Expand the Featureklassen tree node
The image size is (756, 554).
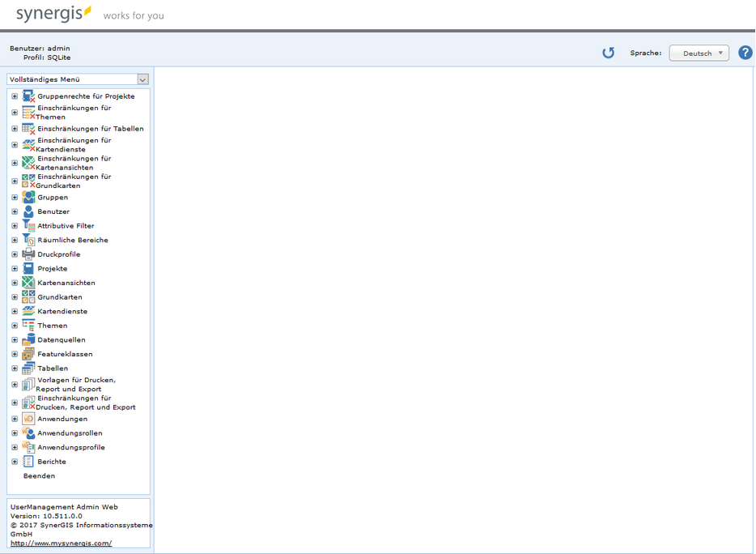click(x=15, y=354)
